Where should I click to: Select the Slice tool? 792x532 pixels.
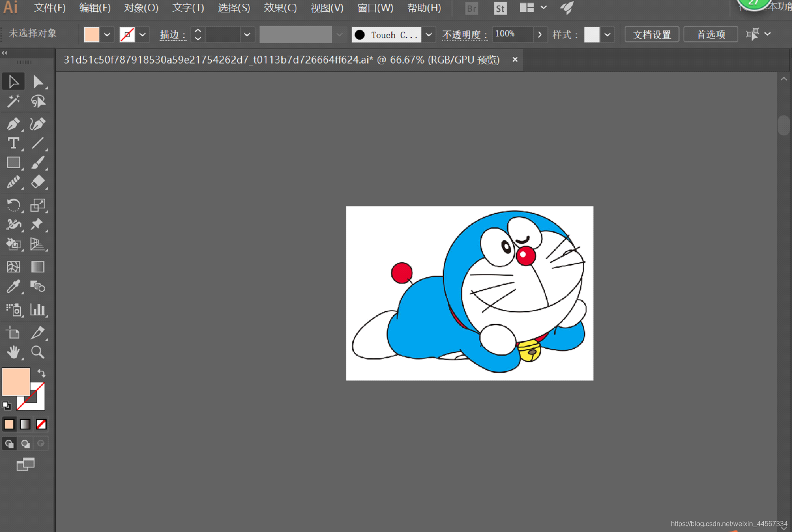(38, 332)
